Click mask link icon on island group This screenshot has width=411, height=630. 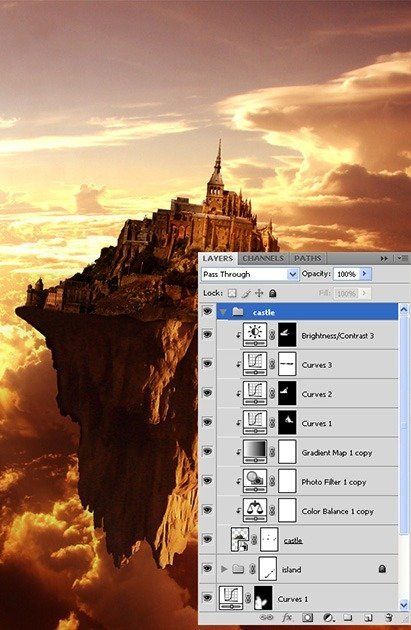coord(252,569)
